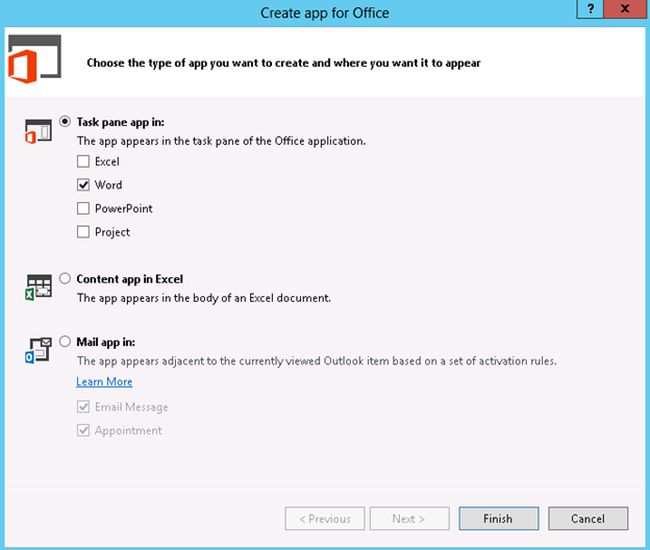The image size is (650, 550).
Task: Click the Mail app Outlook icon
Action: [38, 351]
